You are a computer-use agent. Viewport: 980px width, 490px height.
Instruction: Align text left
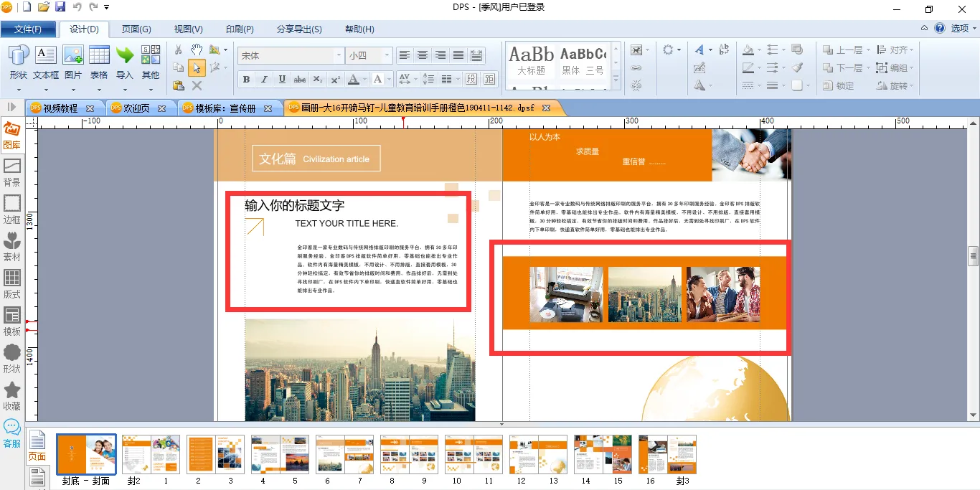pyautogui.click(x=405, y=55)
